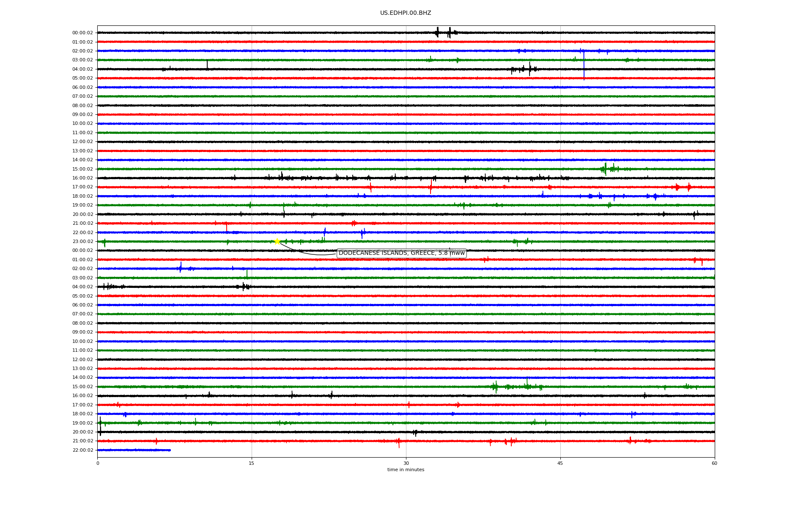Click the yellow star earthquake event marker
This screenshot has width=812, height=508.
pyautogui.click(x=277, y=241)
